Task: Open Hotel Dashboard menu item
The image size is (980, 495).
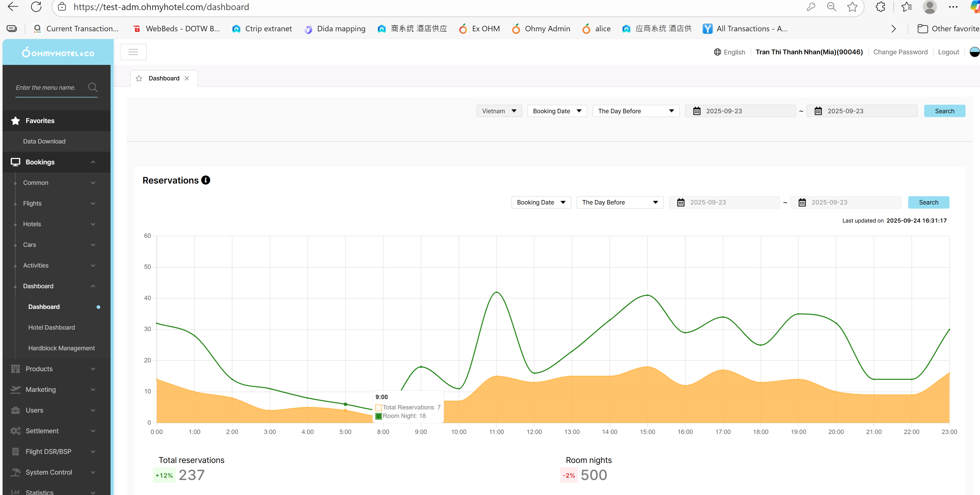Action: [x=51, y=328]
